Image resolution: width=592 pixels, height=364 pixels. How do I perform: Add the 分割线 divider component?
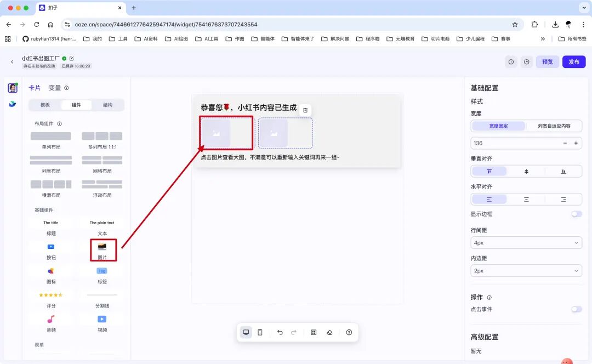pos(102,300)
